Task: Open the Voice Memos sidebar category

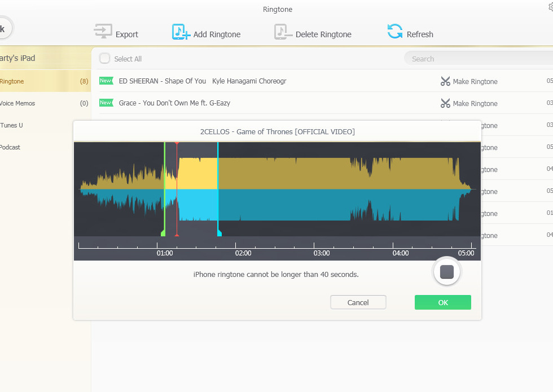Action: pyautogui.click(x=45, y=103)
